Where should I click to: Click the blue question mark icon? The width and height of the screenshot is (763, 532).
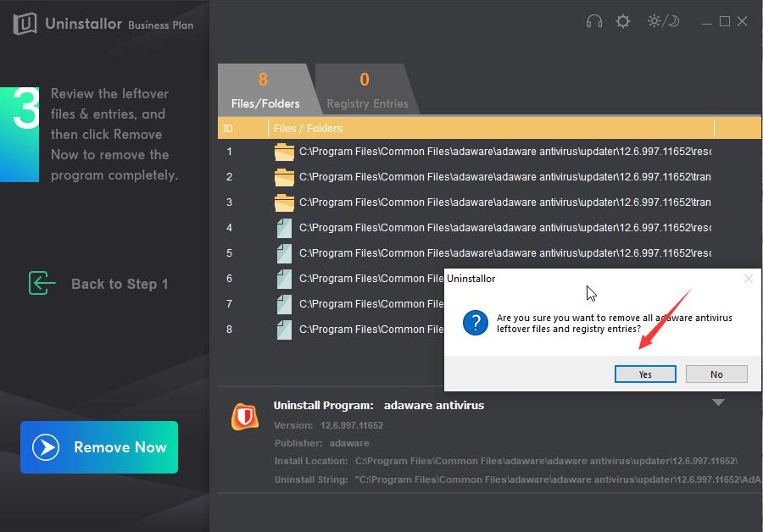click(476, 323)
